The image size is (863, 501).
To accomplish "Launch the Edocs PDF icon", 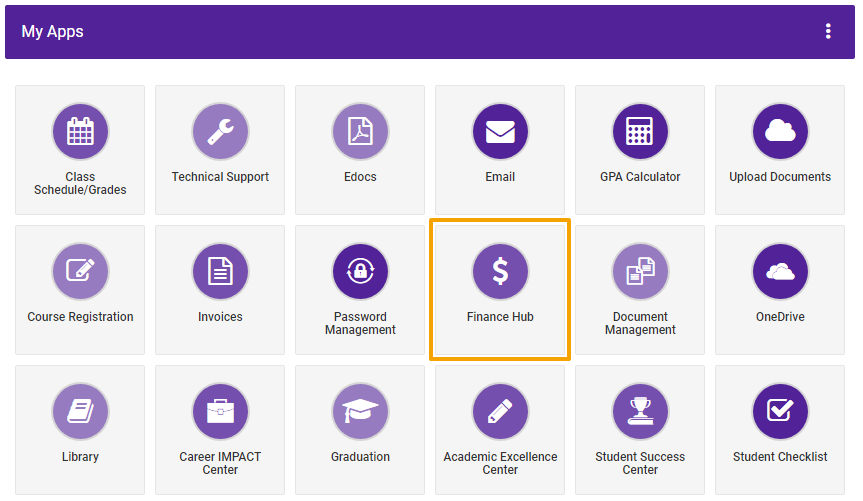I will coord(361,132).
